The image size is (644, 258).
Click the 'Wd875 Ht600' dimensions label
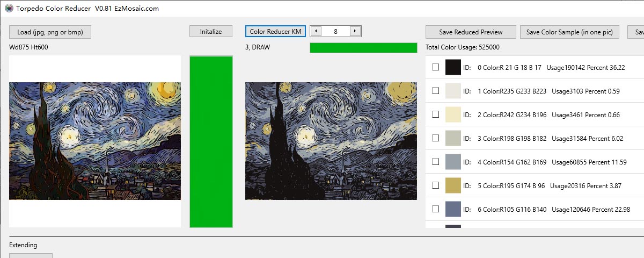(28, 47)
